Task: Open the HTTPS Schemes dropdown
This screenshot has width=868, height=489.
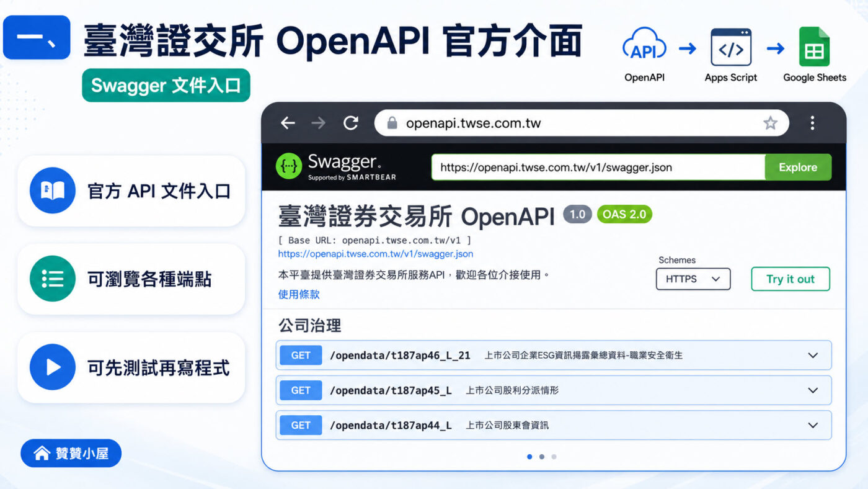Action: [693, 279]
